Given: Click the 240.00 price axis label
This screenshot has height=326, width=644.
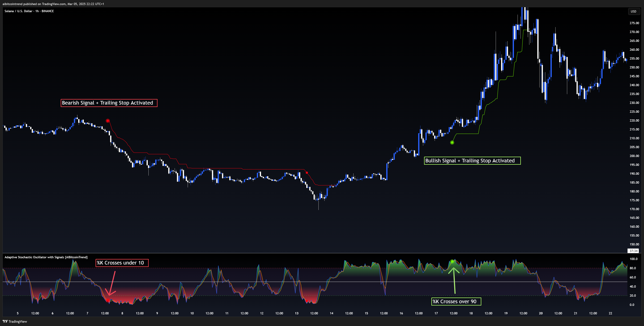Looking at the screenshot, I should [634, 85].
